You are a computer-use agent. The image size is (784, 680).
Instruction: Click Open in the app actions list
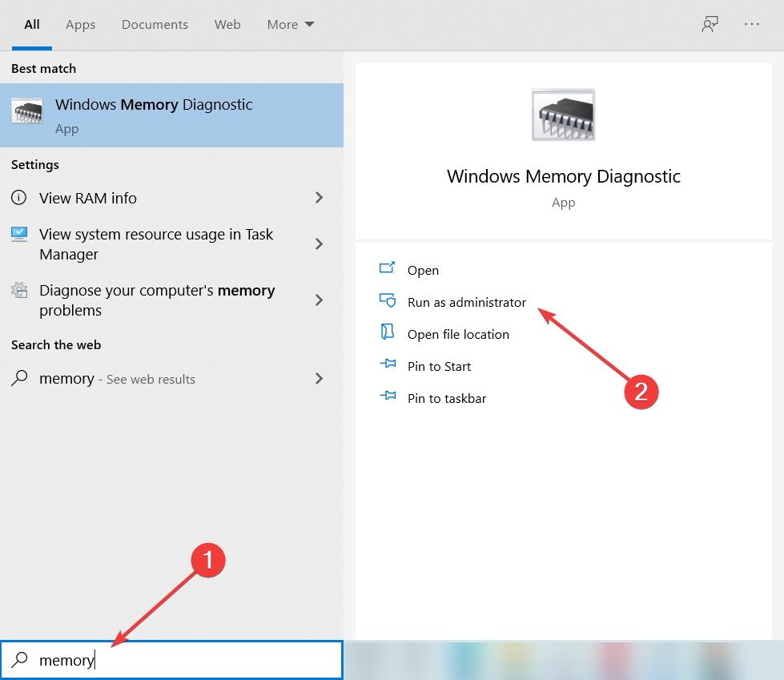pyautogui.click(x=423, y=271)
